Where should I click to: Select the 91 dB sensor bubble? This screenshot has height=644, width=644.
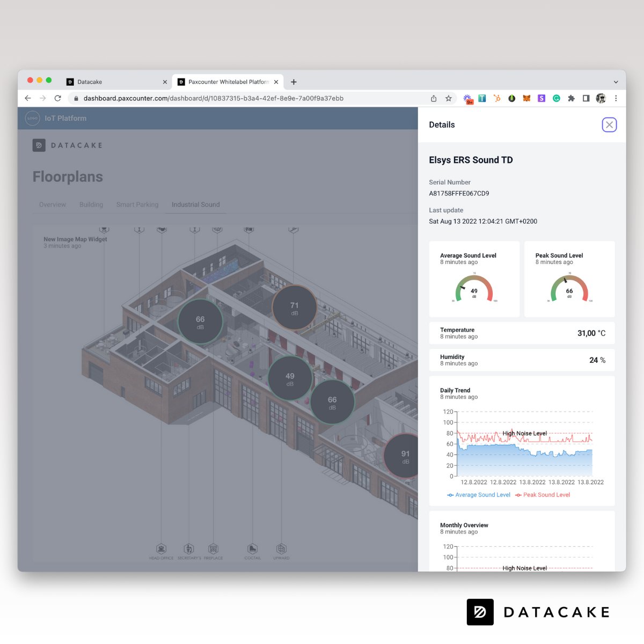[402, 456]
